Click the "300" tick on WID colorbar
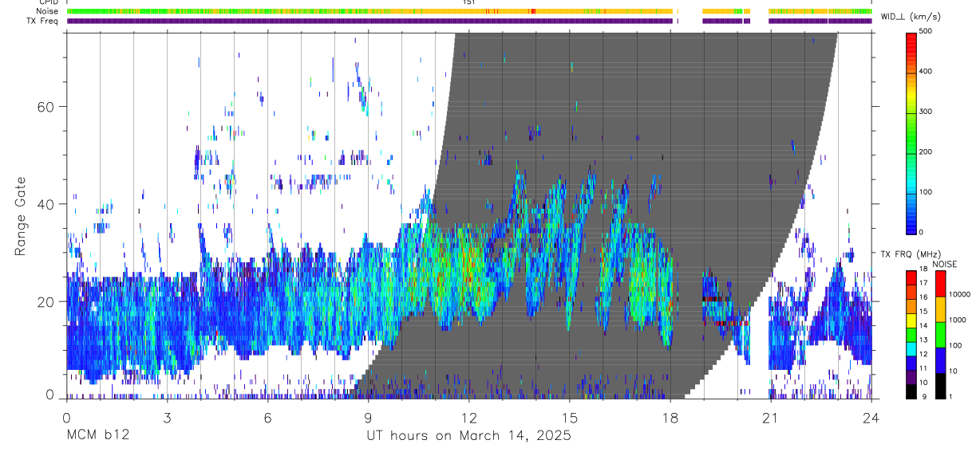 926,112
